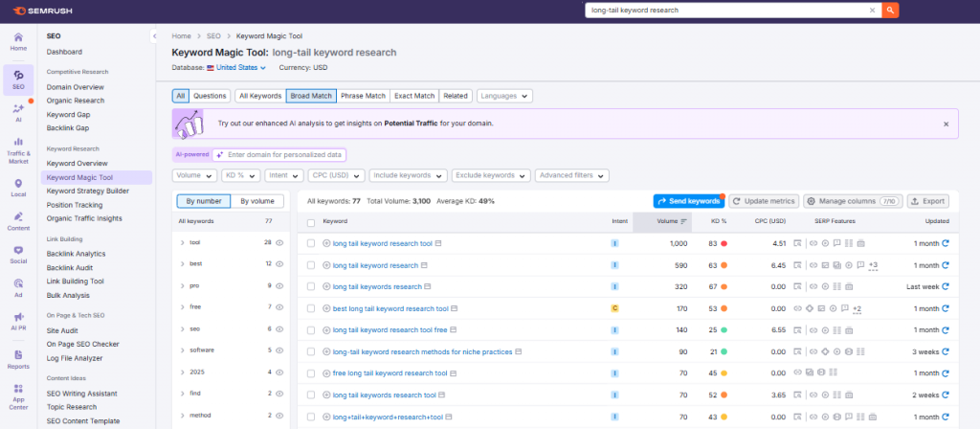980x429 pixels.
Task: Toggle the select-all keywords checkbox
Action: point(311,221)
